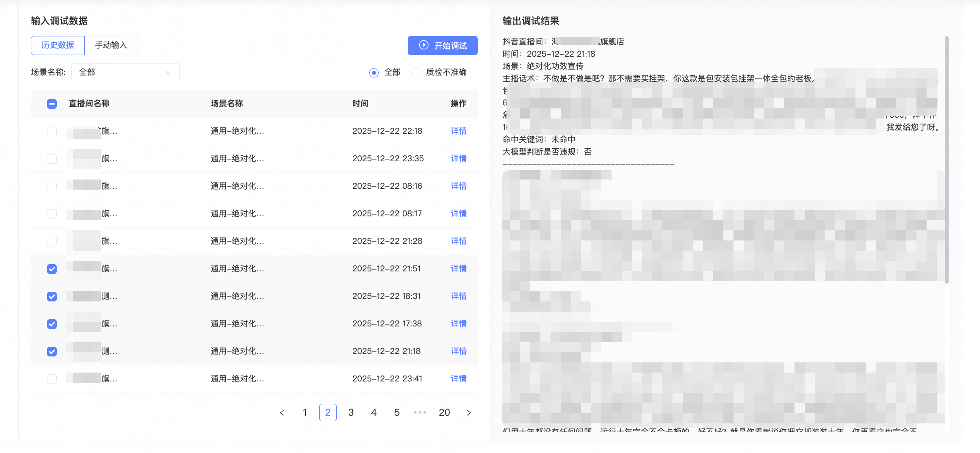Check the row dated 2025-12-22 08:17
Screen dimensions: 980x453
click(x=52, y=214)
